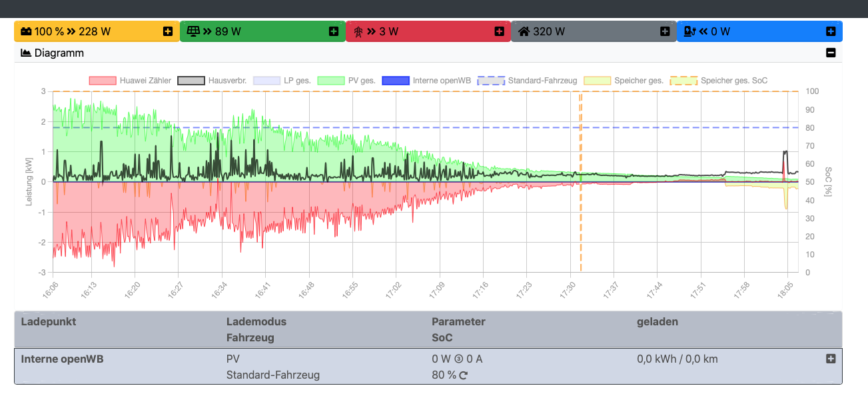Click the green PV ges. color swatch

(331, 81)
